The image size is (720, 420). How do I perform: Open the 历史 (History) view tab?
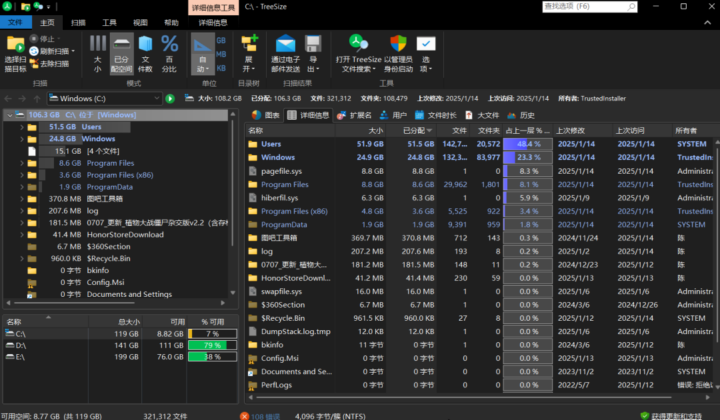click(x=521, y=115)
